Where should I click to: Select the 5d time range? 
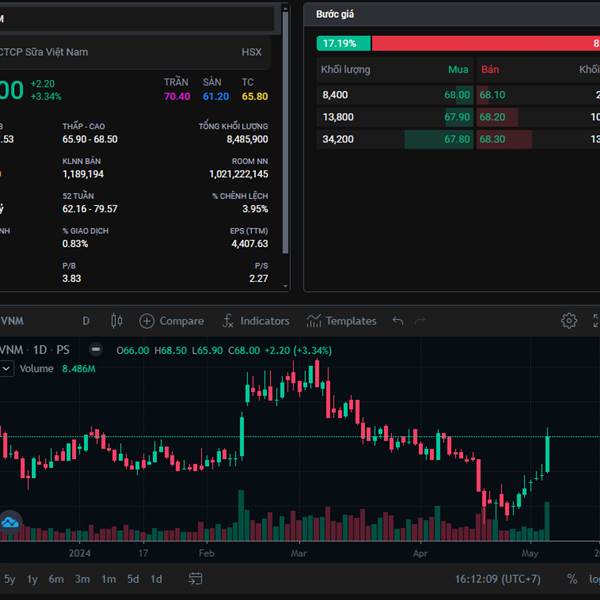(133, 579)
